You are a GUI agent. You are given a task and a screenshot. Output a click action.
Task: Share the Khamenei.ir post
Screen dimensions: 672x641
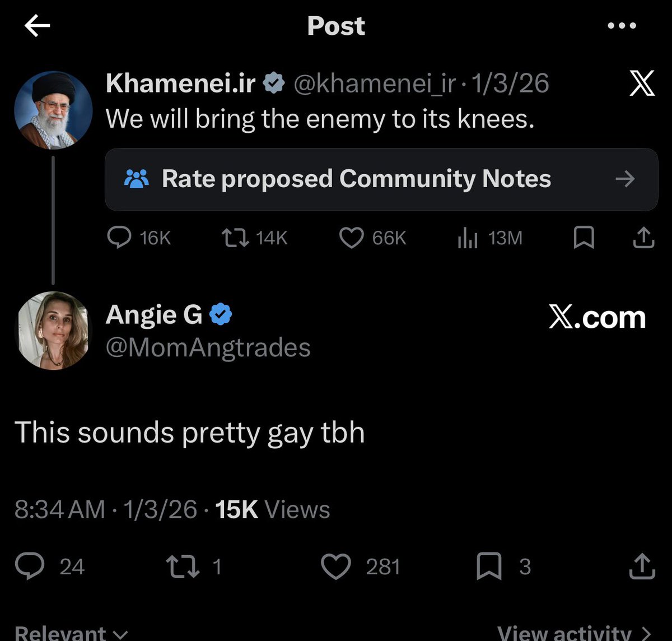[x=643, y=238]
